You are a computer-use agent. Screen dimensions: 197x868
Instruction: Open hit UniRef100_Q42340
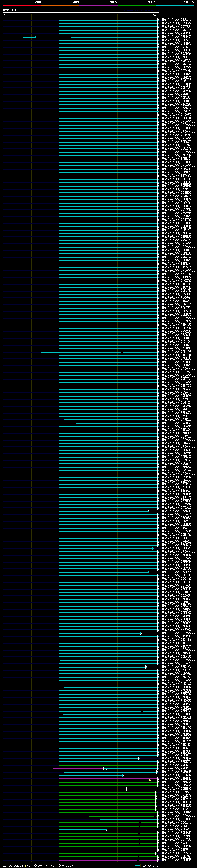tap(177, 20)
